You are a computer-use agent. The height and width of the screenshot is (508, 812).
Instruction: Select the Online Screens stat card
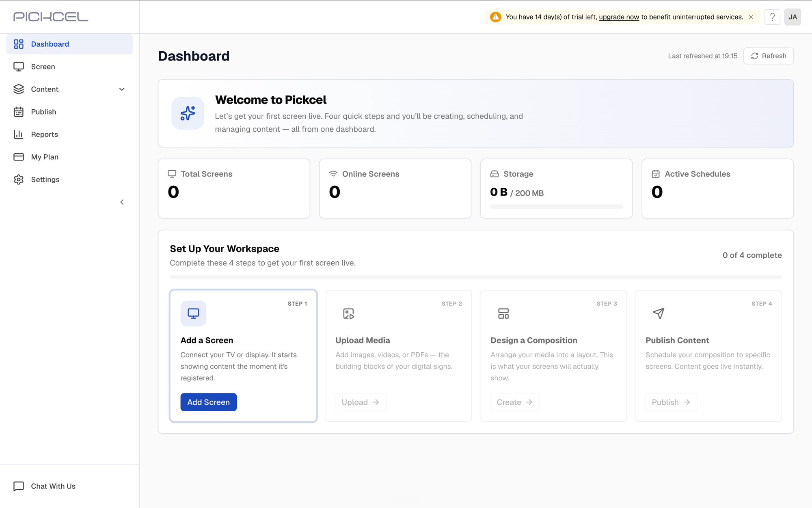[395, 189]
